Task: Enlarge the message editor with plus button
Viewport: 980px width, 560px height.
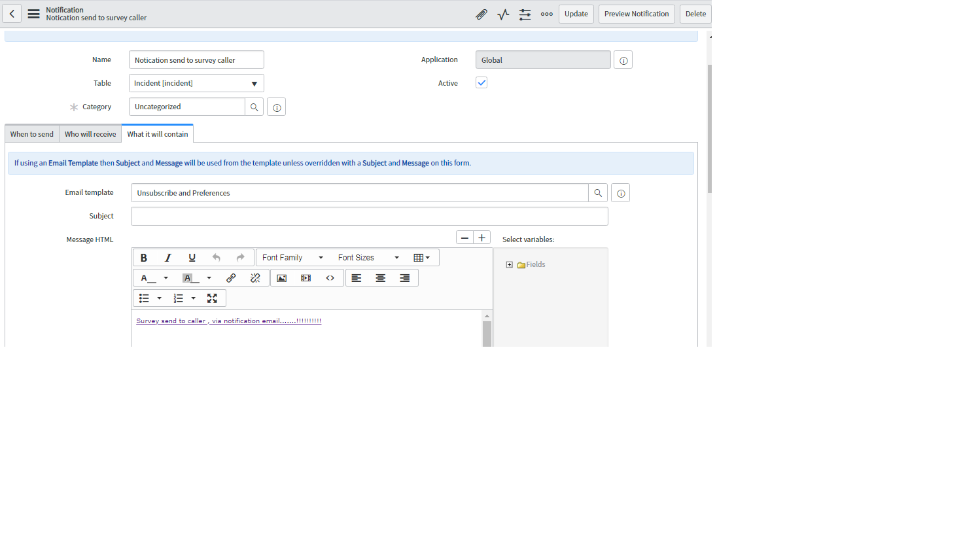Action: (x=482, y=238)
